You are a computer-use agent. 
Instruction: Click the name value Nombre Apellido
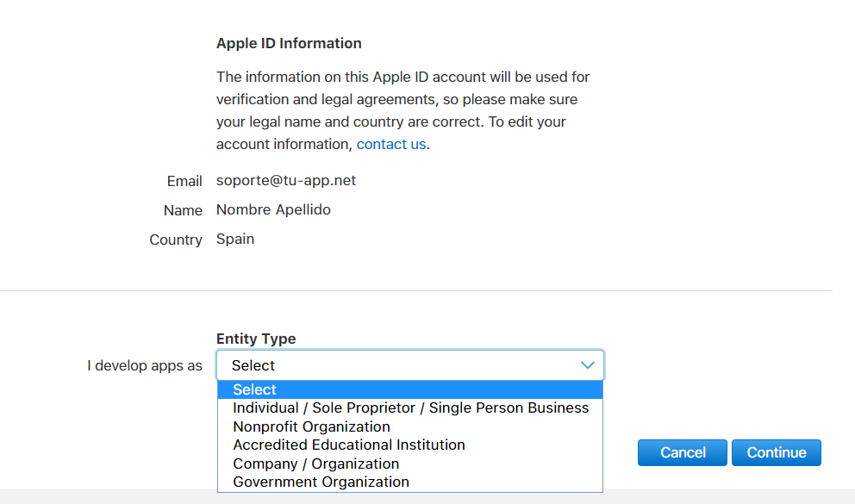pyautogui.click(x=273, y=210)
